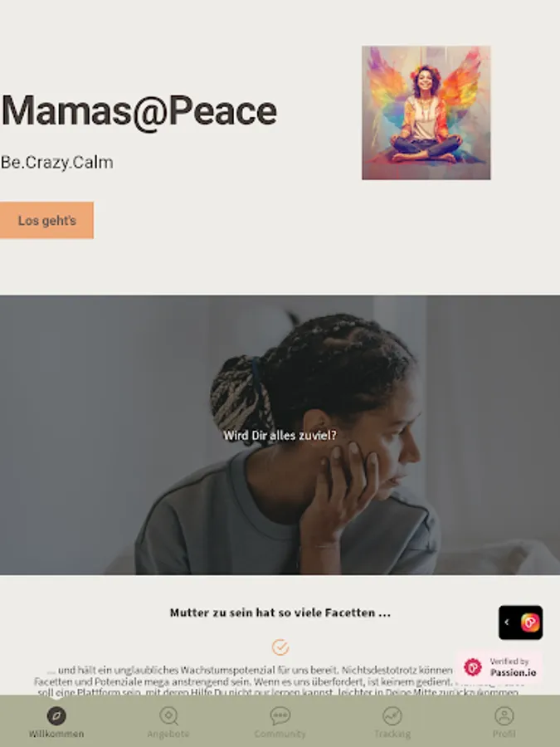Open the Verified by Passion.io badge text
This screenshot has height=747, width=560.
[513, 667]
